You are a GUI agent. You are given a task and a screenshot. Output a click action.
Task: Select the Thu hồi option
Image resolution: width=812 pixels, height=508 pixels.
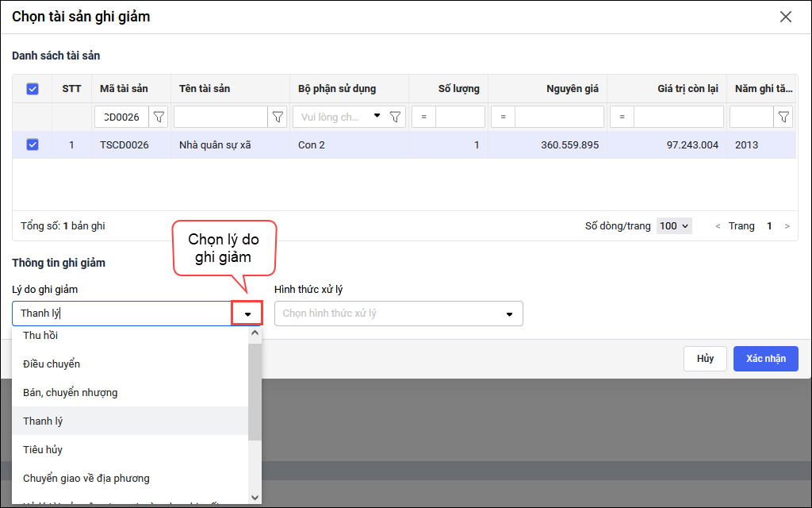click(x=40, y=336)
